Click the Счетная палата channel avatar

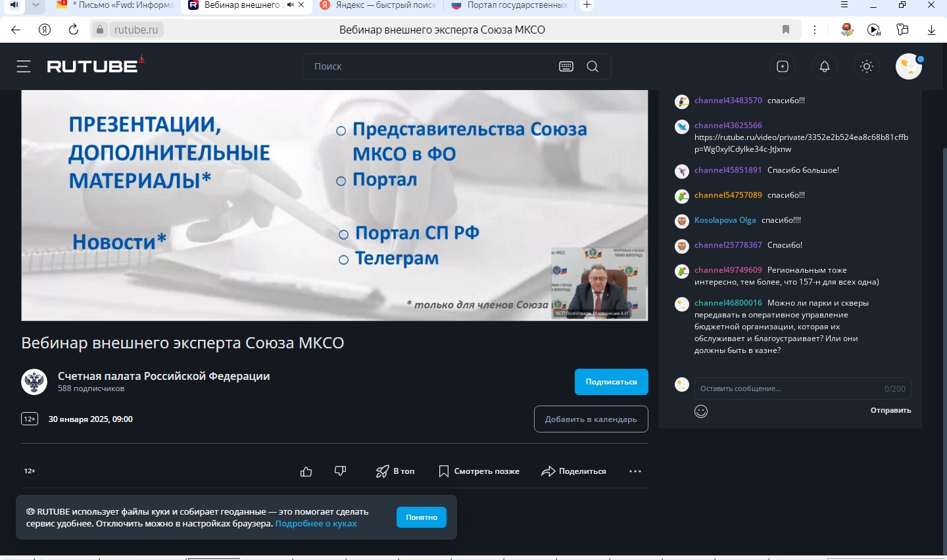click(x=34, y=382)
